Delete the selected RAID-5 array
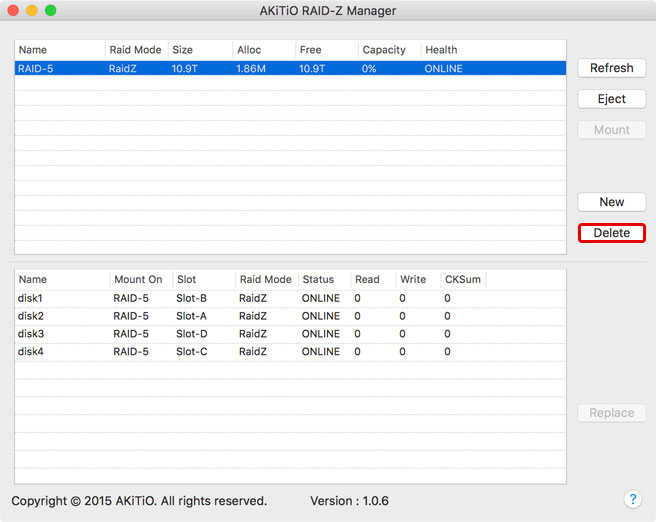This screenshot has width=656, height=522. coord(611,233)
